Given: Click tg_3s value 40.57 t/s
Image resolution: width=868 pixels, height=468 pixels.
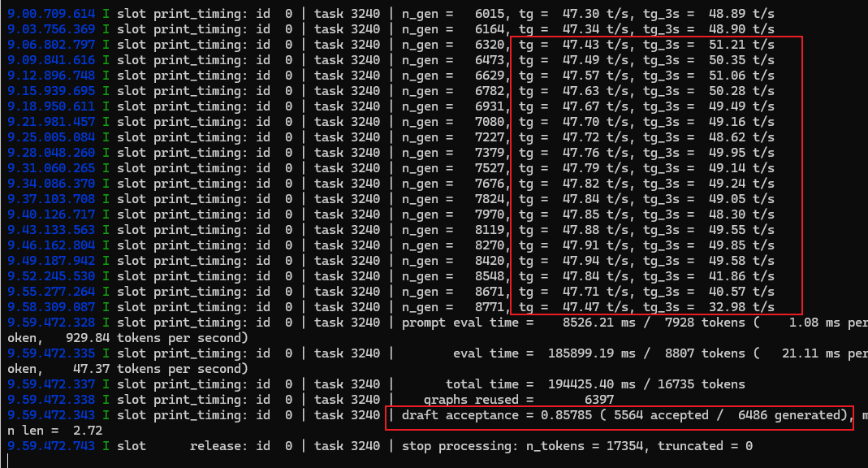Looking at the screenshot, I should (x=741, y=292).
